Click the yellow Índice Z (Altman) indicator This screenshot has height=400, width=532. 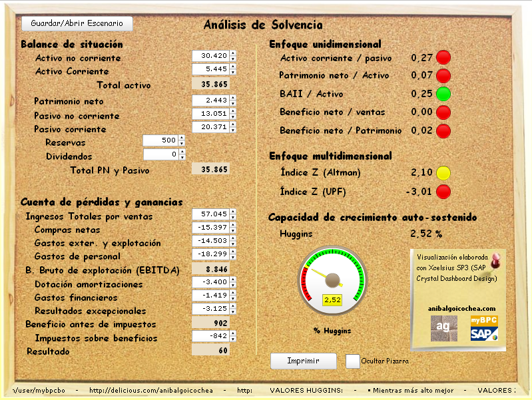point(443,173)
